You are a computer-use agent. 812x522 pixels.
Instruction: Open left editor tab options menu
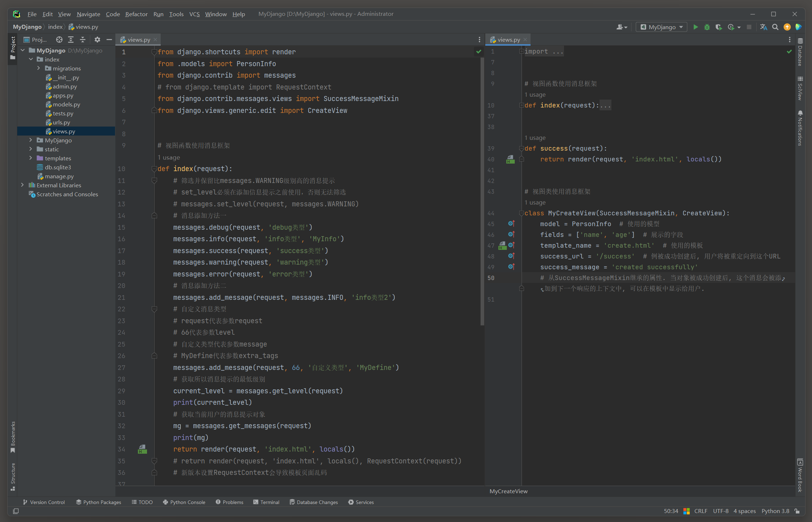pyautogui.click(x=479, y=40)
